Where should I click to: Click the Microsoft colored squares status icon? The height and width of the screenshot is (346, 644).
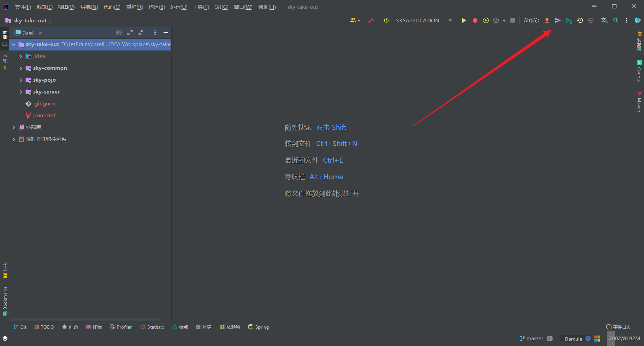pos(597,339)
